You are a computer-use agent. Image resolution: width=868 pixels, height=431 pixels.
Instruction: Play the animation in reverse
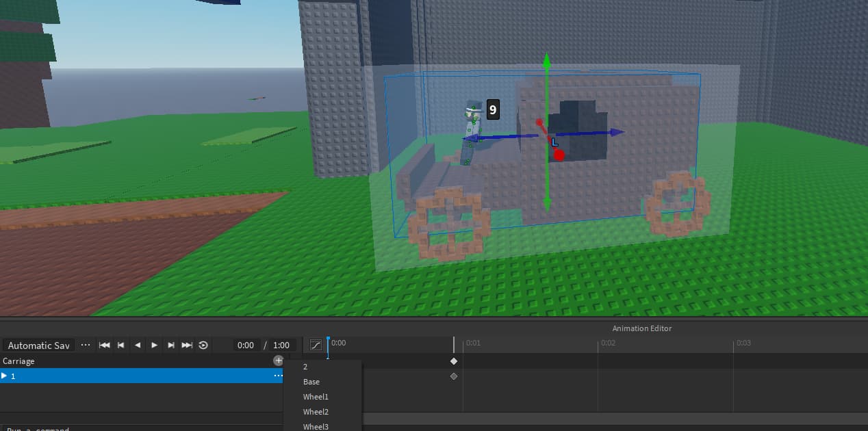pos(137,345)
